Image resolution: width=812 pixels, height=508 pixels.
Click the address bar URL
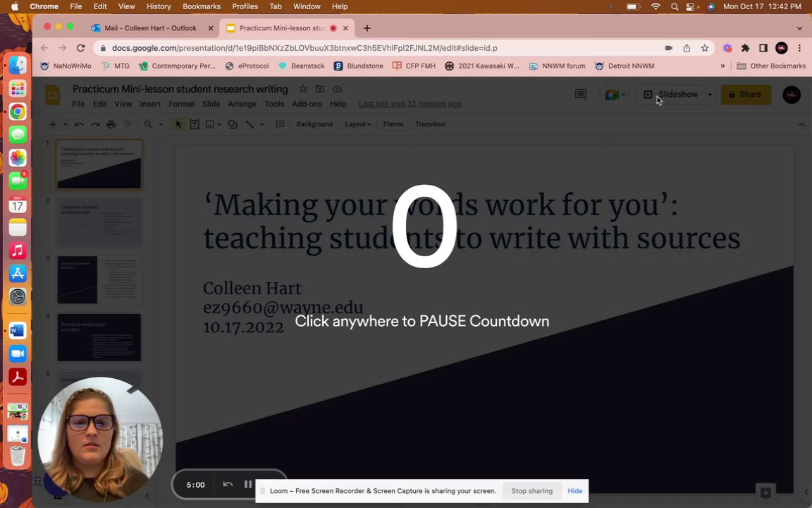(x=304, y=48)
